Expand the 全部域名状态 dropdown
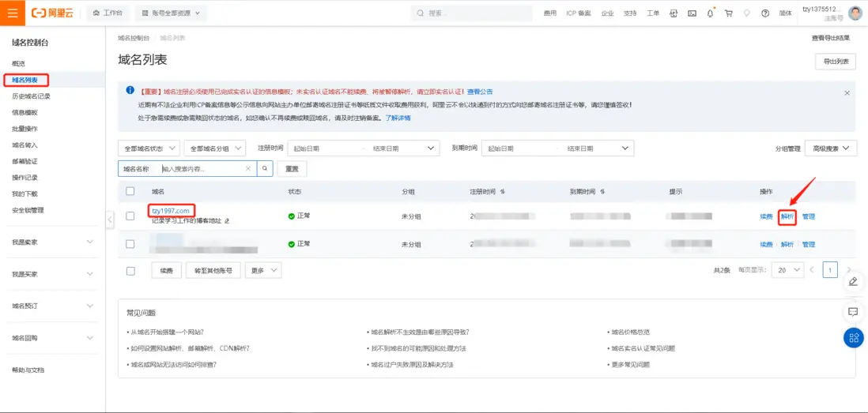The height and width of the screenshot is (413, 868). (x=149, y=148)
